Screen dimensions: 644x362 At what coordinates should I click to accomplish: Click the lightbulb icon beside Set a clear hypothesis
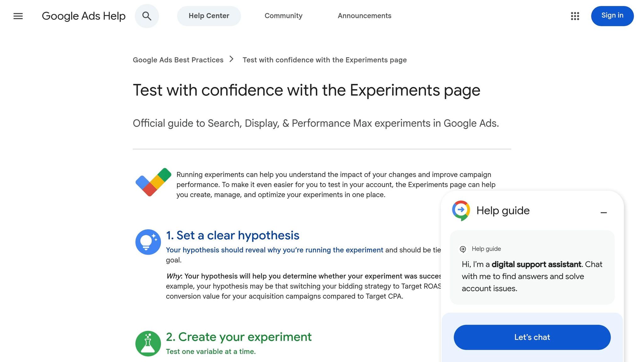(148, 242)
